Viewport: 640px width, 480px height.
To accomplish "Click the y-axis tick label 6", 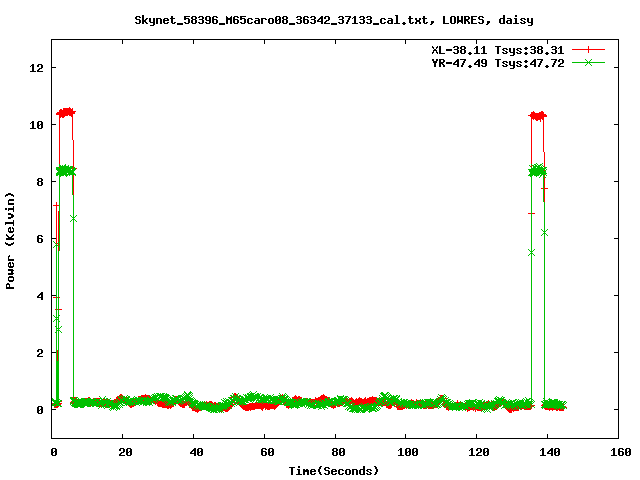I will [40, 239].
